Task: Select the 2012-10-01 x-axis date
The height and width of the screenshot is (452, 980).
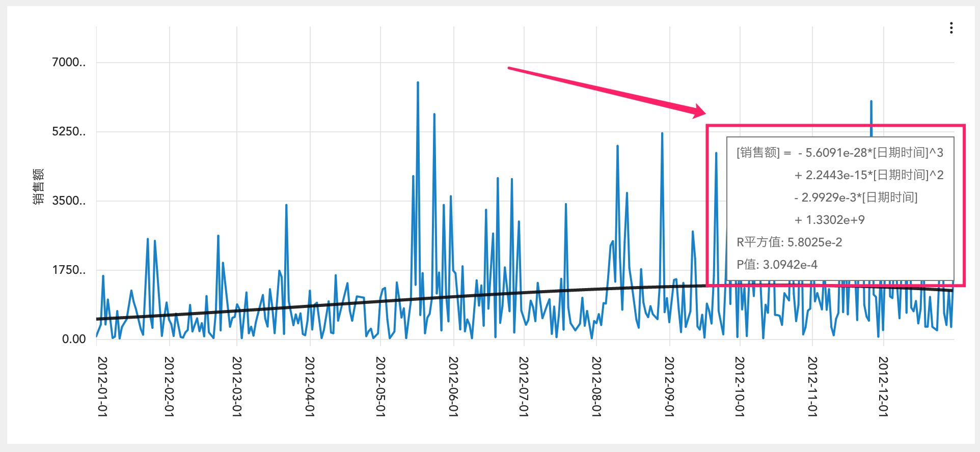Action: pos(740,386)
